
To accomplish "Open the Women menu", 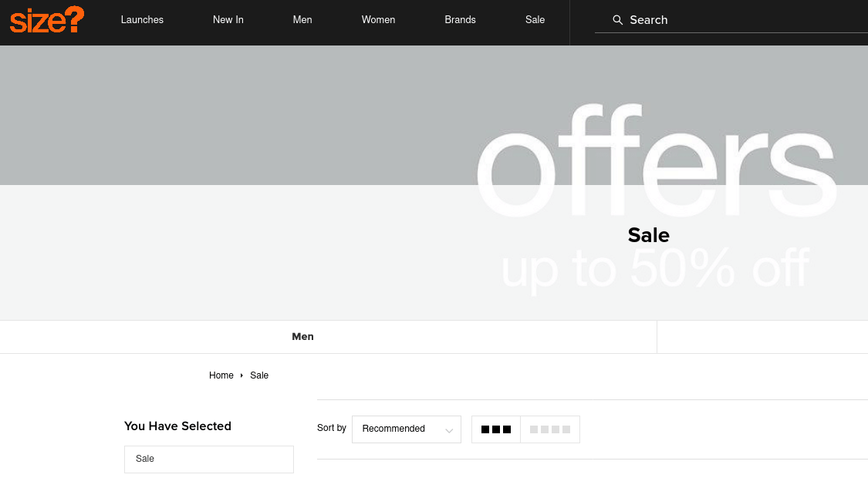I will (x=378, y=20).
